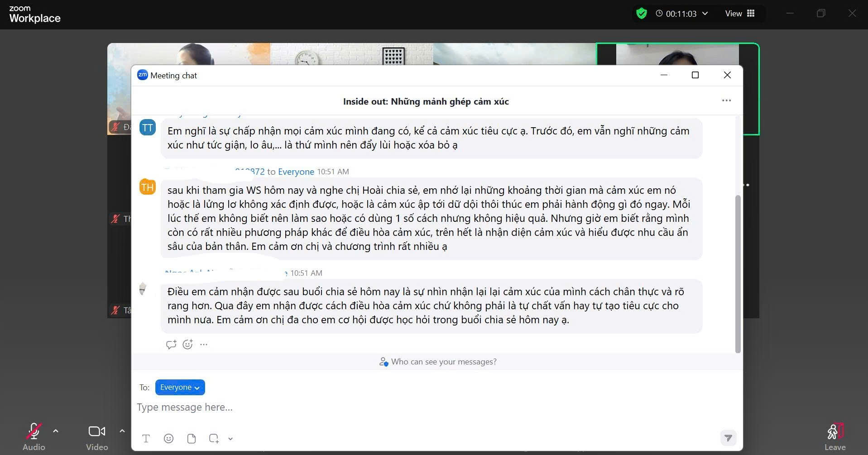Expand the meeting timer 00:11:03 dropdown
The height and width of the screenshot is (455, 868).
pos(705,14)
